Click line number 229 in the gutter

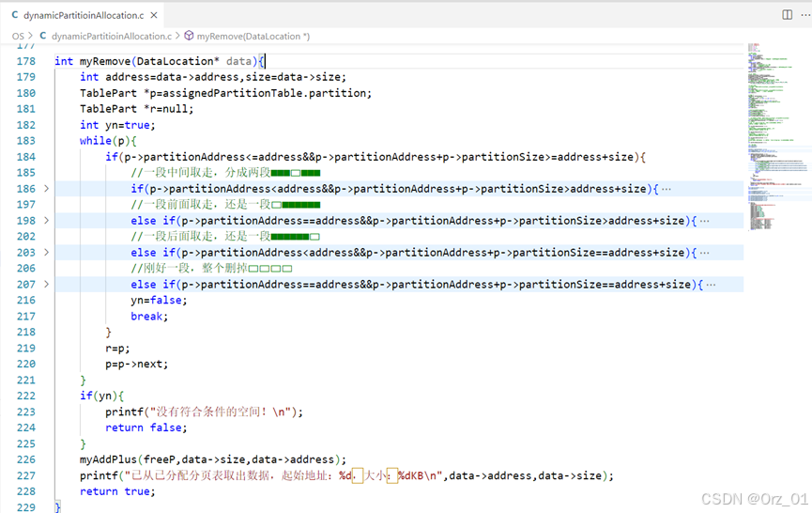click(x=26, y=507)
